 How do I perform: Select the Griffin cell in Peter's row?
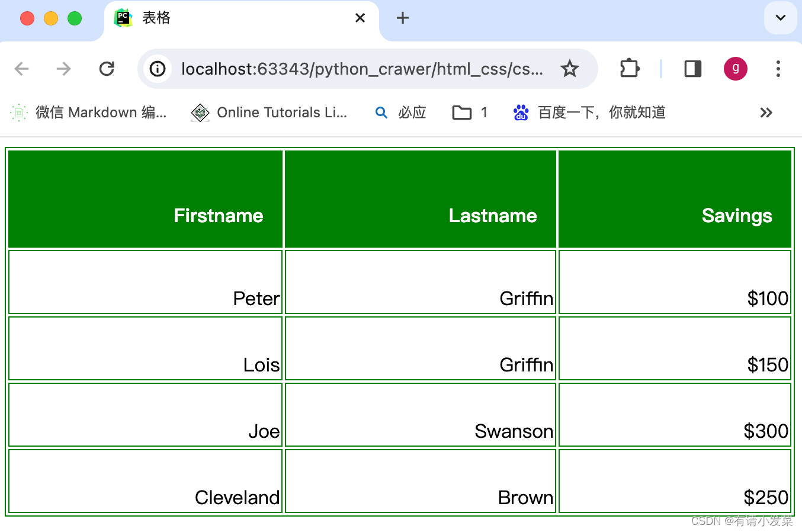pyautogui.click(x=421, y=282)
